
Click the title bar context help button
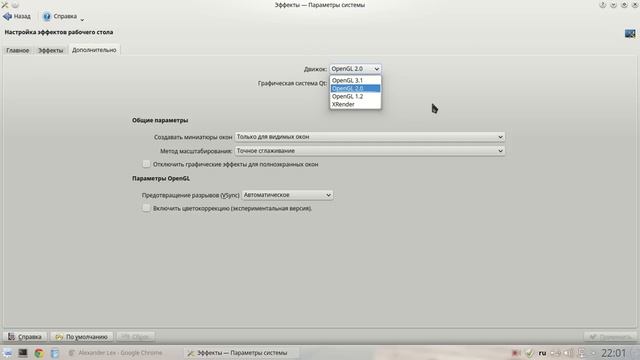click(602, 4)
